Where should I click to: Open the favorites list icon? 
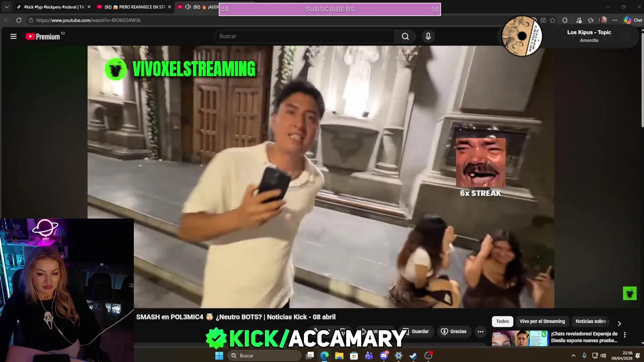tap(591, 20)
